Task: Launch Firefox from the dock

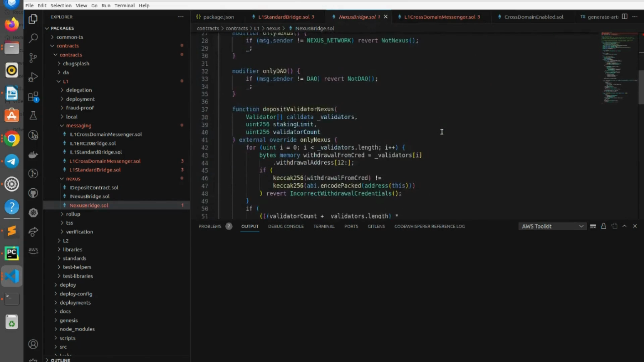Action: pyautogui.click(x=12, y=24)
